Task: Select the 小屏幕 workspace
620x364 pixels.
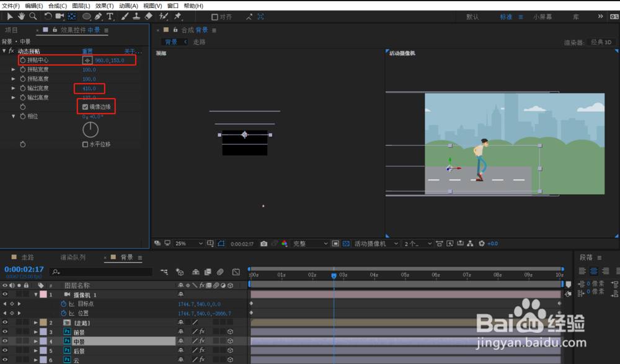Action: tap(542, 17)
